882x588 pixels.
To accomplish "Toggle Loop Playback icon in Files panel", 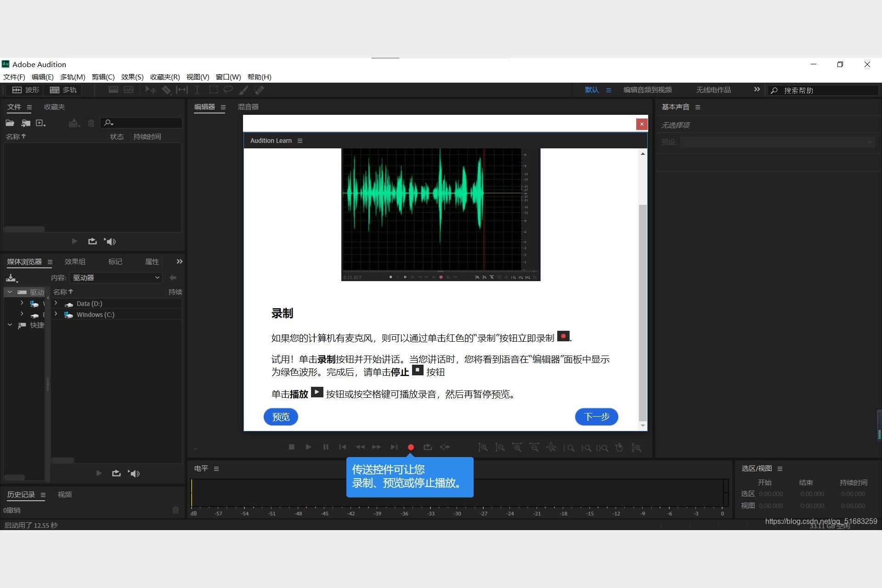I will click(x=92, y=241).
